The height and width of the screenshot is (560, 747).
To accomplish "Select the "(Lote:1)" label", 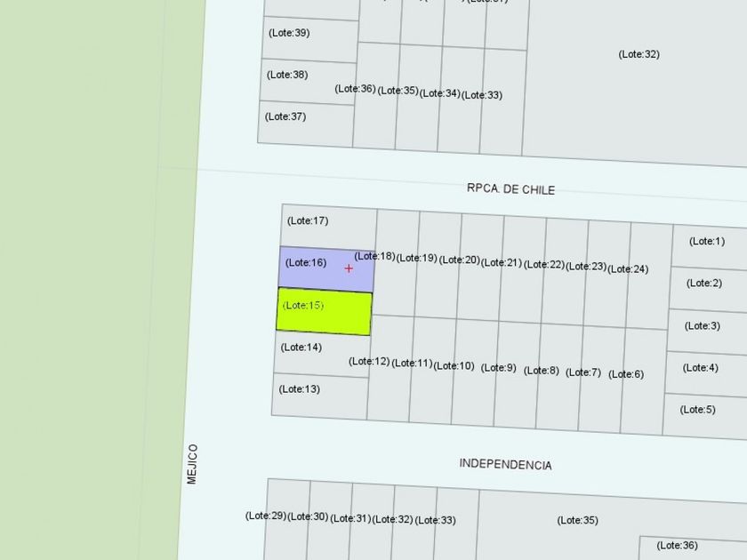I will (x=707, y=241).
